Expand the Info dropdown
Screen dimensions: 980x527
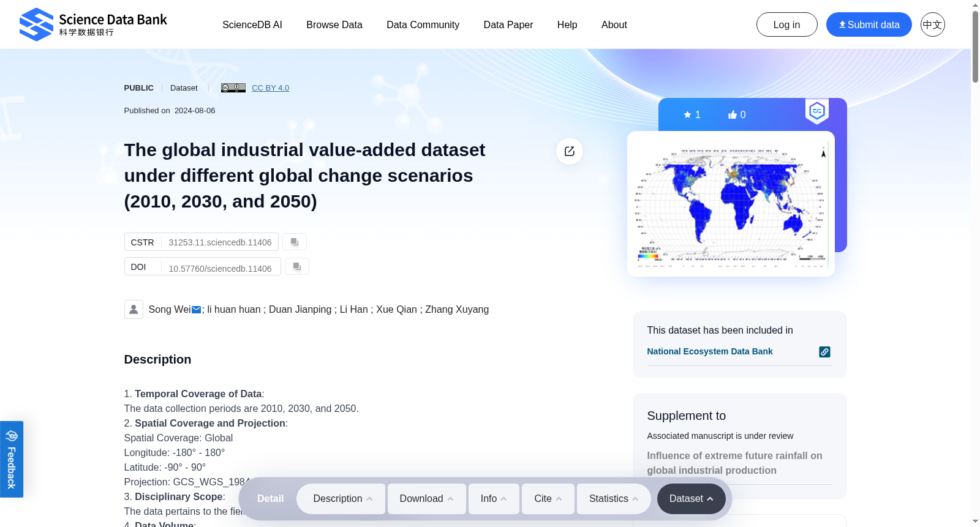tap(494, 499)
